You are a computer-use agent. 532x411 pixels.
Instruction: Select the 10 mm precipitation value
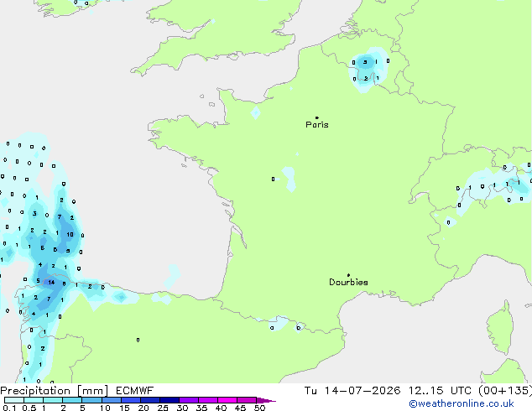70,234
